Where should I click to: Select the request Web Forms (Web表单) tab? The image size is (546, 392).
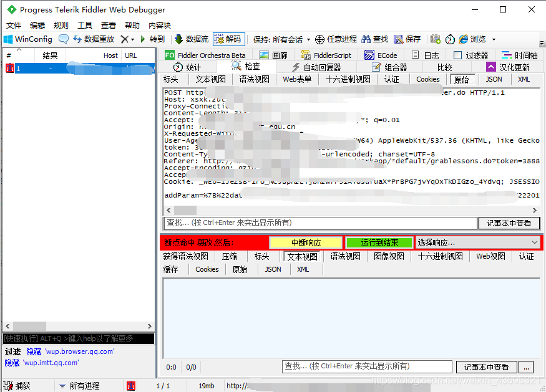click(297, 79)
